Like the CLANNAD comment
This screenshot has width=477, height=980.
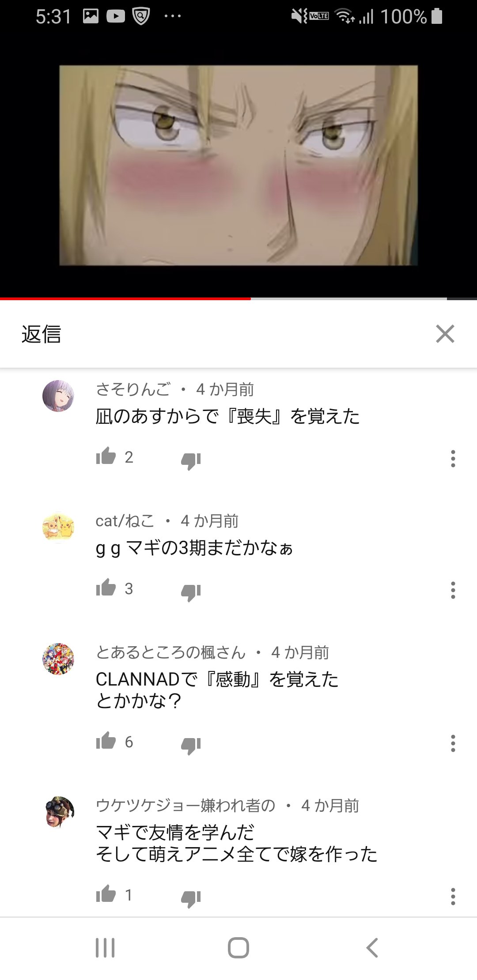tap(106, 741)
